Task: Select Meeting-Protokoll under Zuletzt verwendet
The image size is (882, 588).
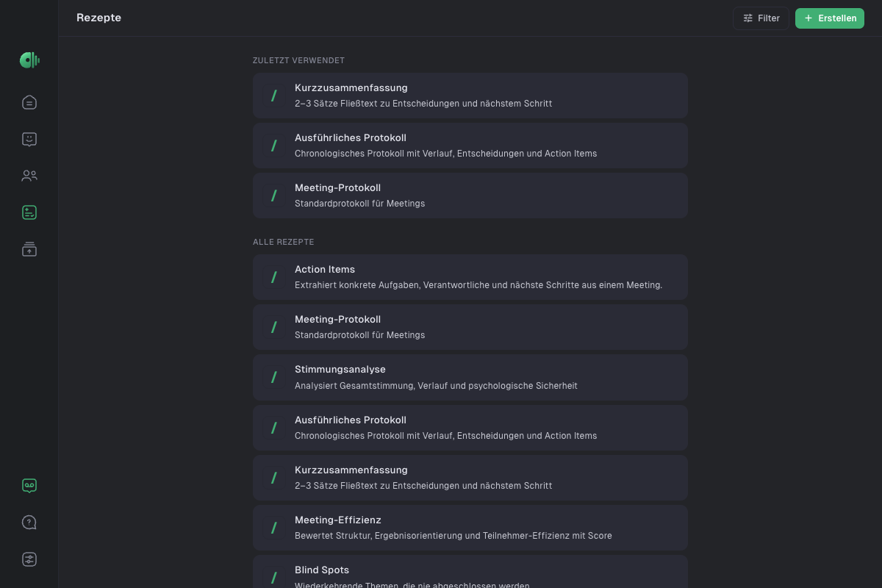Action: 470,196
